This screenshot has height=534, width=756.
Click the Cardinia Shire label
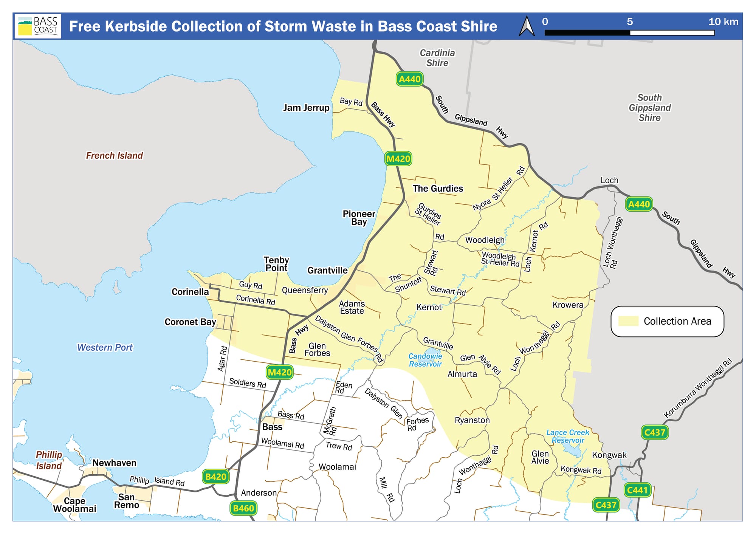pos(437,58)
